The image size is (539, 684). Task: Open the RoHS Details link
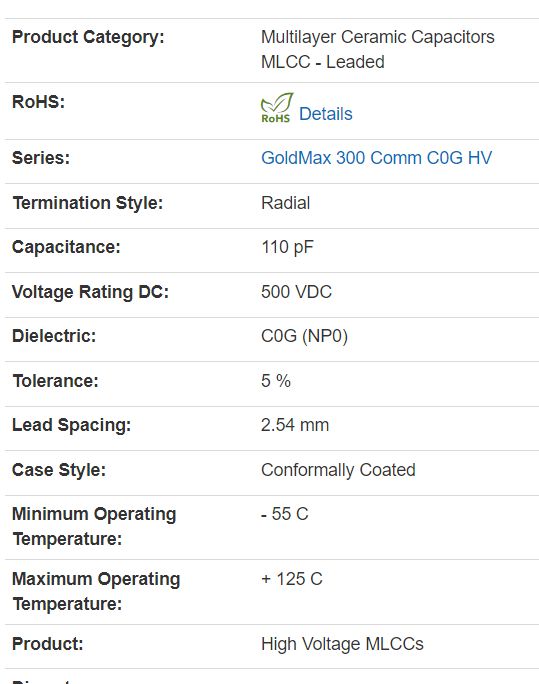pyautogui.click(x=325, y=114)
